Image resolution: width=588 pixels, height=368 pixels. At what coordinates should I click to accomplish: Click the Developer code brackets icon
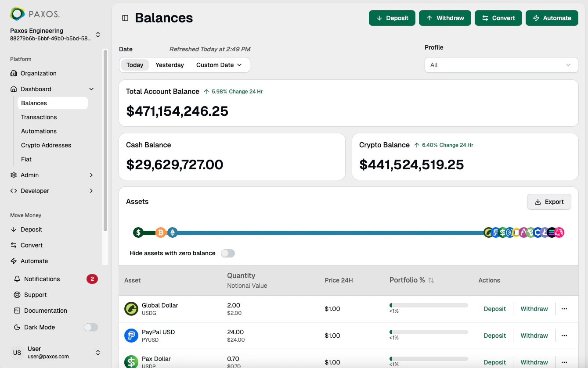coord(14,191)
